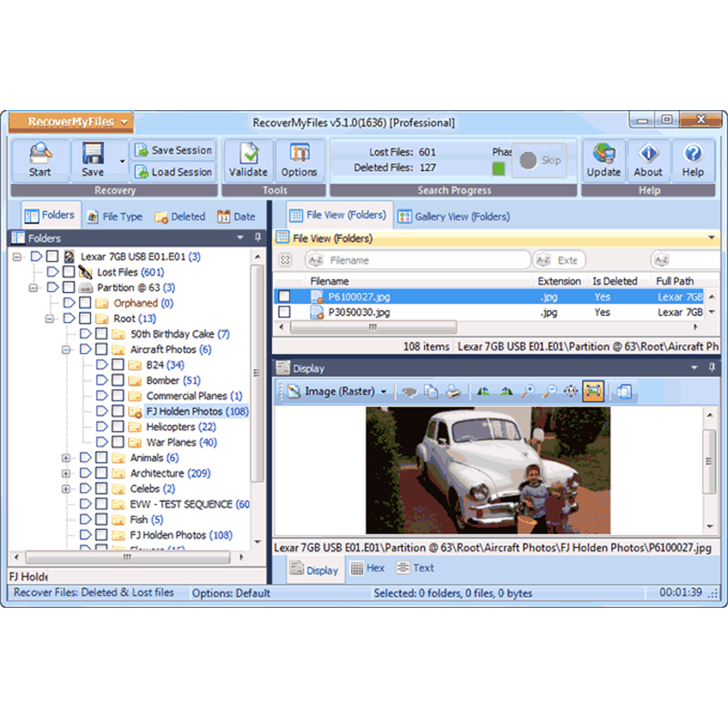Open the Save dropdown arrow
The width and height of the screenshot is (728, 728).
pos(122,161)
